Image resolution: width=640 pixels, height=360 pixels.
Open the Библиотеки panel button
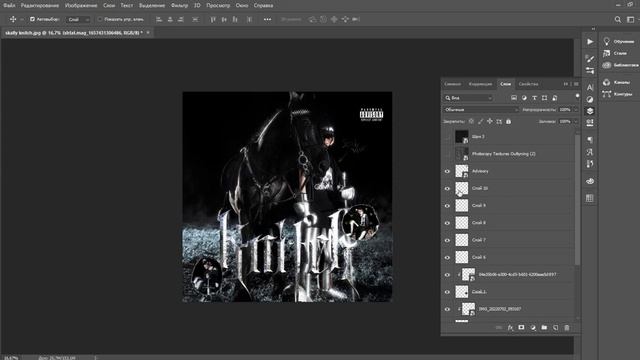click(x=620, y=65)
